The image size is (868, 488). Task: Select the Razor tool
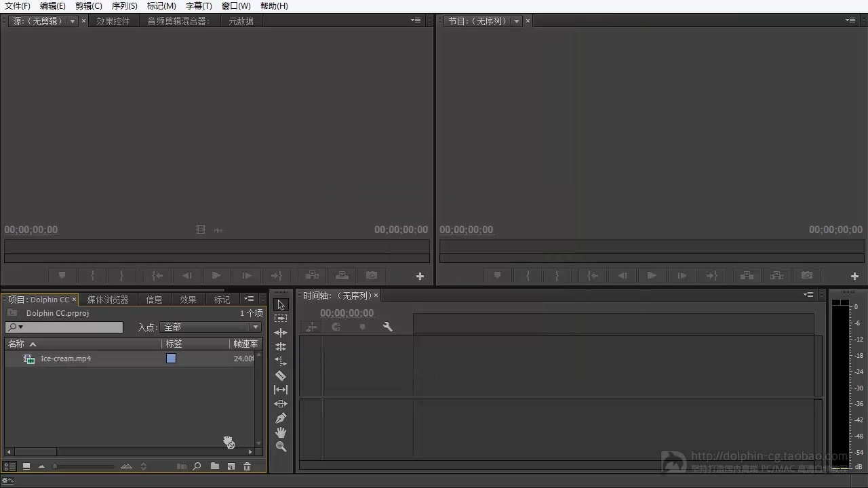[281, 375]
